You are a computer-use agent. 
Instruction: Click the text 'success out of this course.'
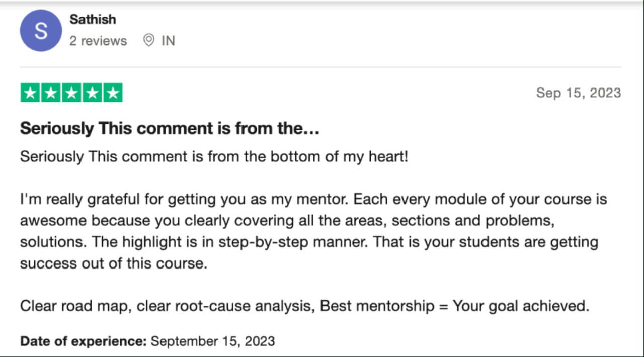pos(114,263)
